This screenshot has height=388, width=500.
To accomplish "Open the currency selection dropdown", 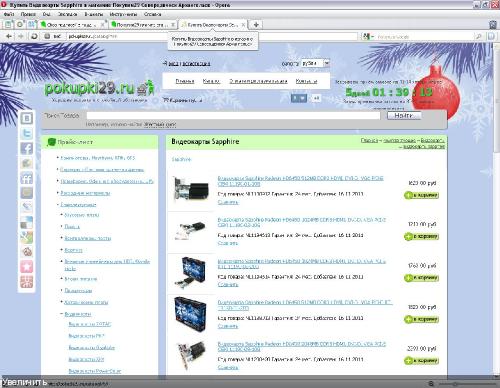I will 315,63.
